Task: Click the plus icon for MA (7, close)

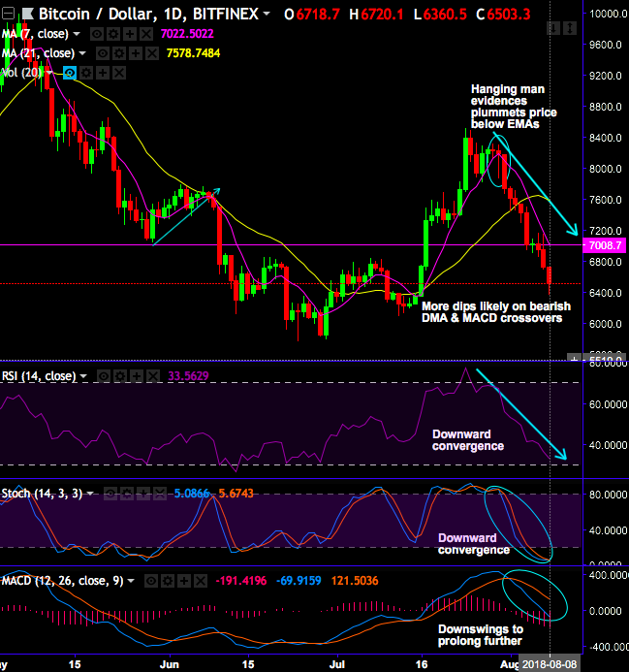Action: 130,34
